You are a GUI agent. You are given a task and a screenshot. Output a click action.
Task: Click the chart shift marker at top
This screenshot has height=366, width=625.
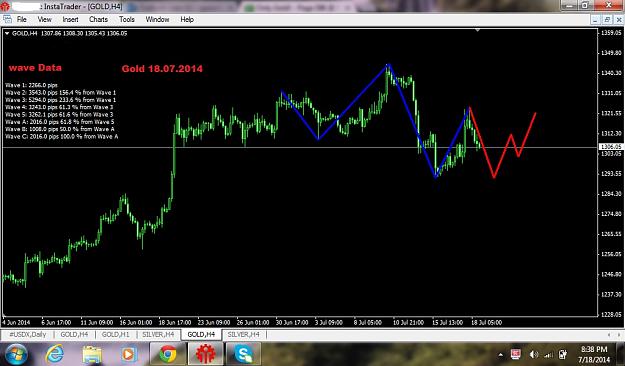click(478, 30)
